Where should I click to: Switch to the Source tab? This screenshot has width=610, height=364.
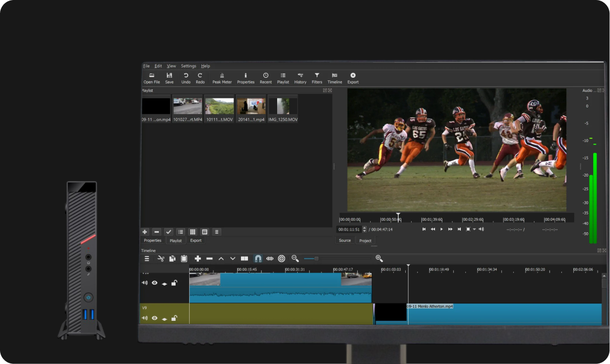coord(345,240)
